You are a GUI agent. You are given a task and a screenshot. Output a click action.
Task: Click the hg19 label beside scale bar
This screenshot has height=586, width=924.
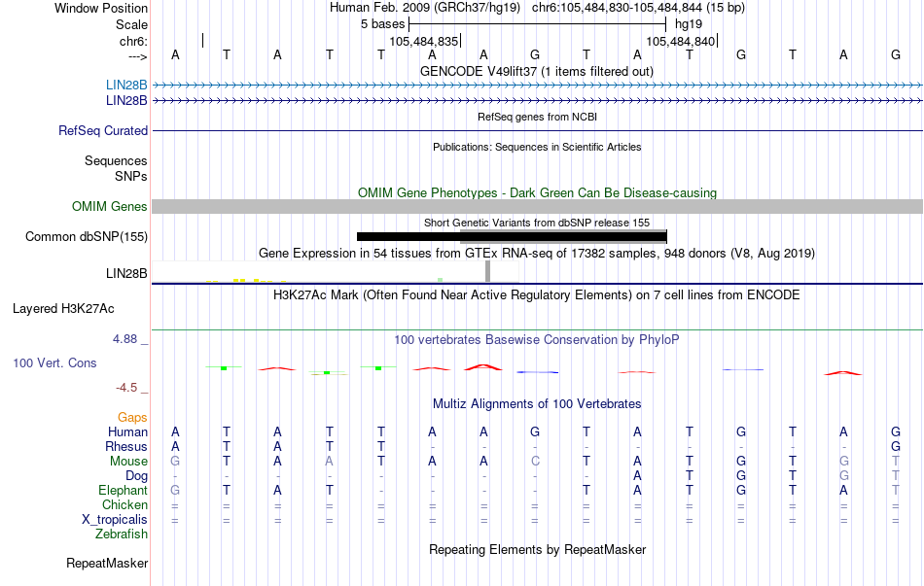pyautogui.click(x=689, y=24)
